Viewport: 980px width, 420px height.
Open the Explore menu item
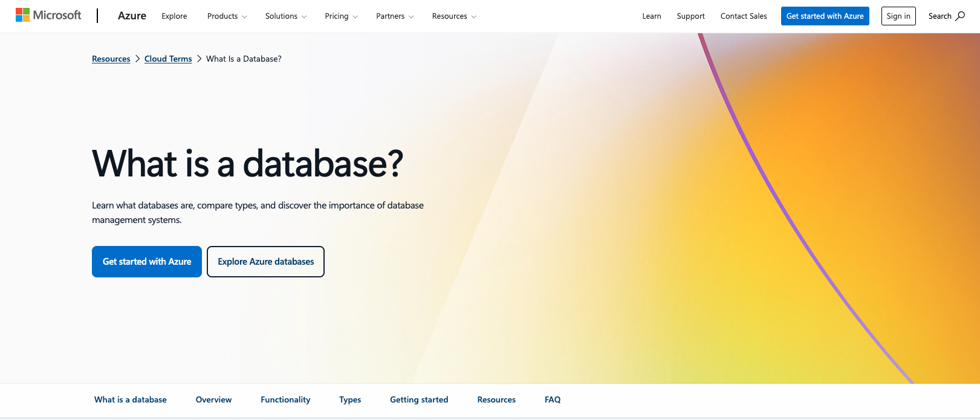pyautogui.click(x=174, y=16)
